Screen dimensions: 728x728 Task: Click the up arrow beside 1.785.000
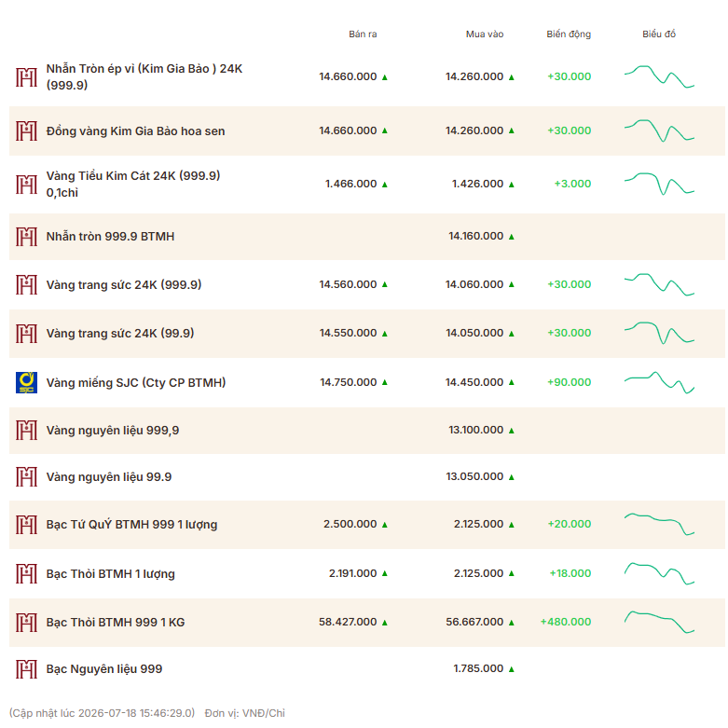coord(511,669)
